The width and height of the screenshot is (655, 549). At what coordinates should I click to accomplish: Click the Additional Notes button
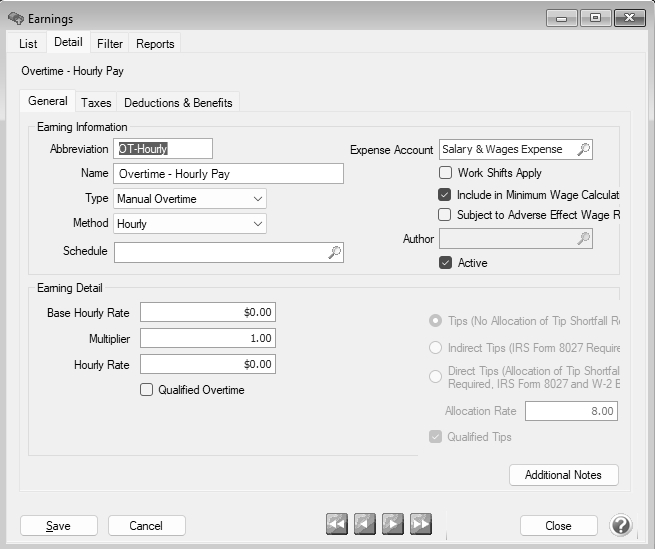pos(563,475)
